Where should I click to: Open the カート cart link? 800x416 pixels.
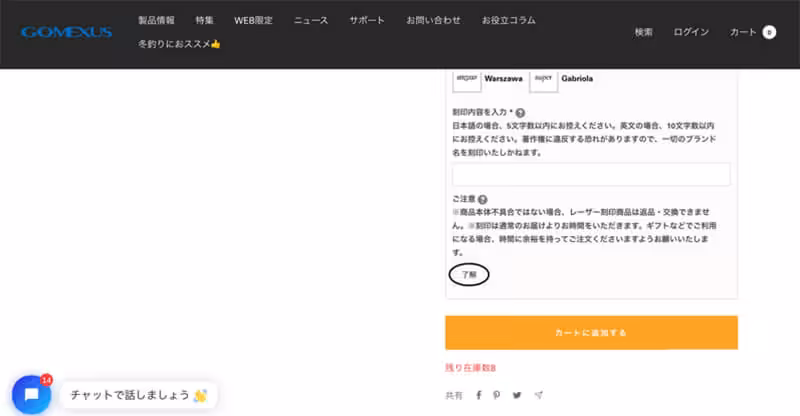point(743,32)
